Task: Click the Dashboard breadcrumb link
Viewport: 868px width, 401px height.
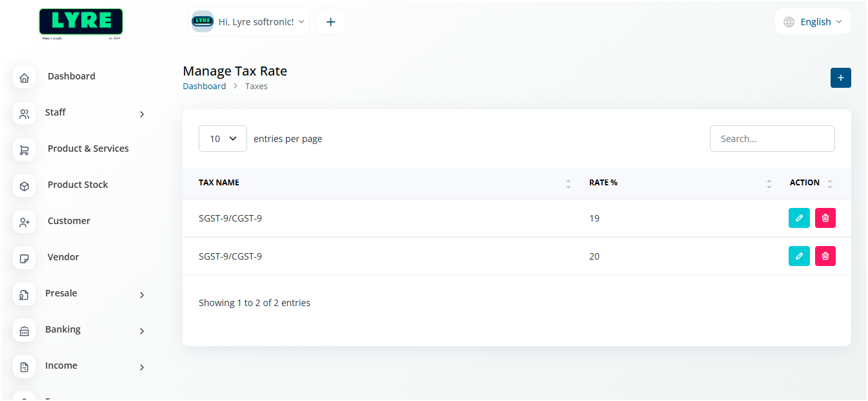Action: [x=204, y=86]
